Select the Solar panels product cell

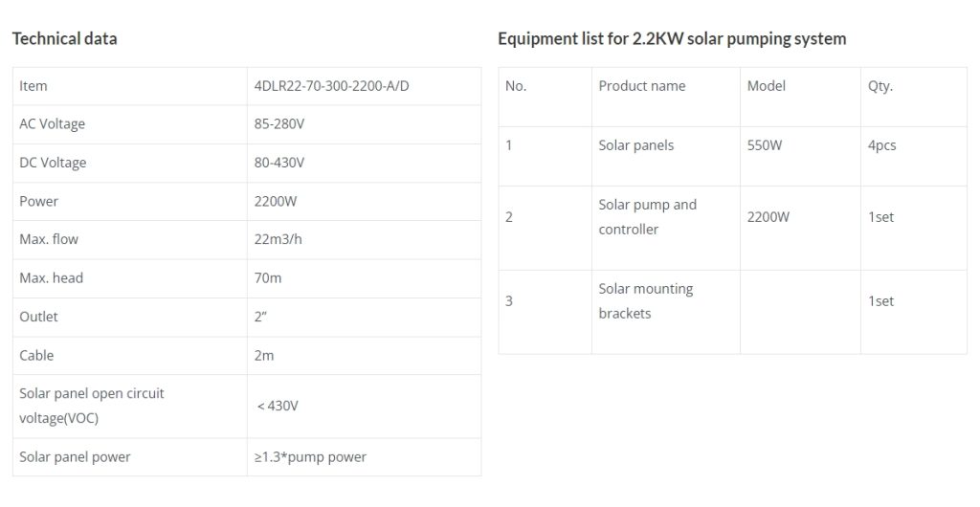click(x=666, y=156)
